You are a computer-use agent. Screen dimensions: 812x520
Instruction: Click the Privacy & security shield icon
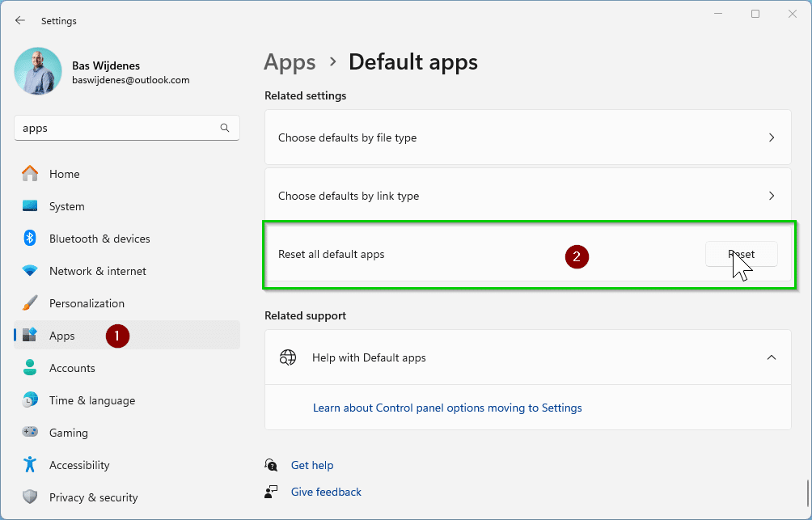pos(30,497)
